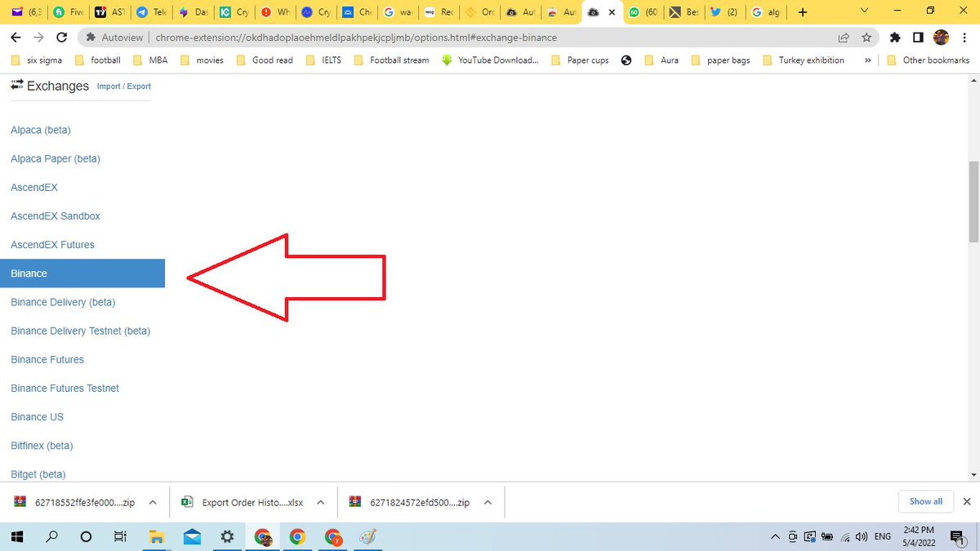The width and height of the screenshot is (980, 551).
Task: Open File Explorer from the taskbar
Action: [x=156, y=536]
